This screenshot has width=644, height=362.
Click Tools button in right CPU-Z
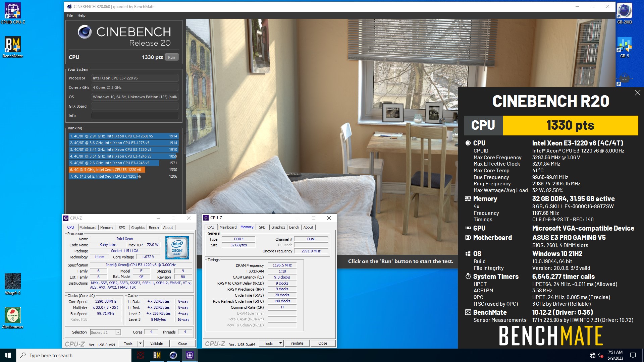268,343
